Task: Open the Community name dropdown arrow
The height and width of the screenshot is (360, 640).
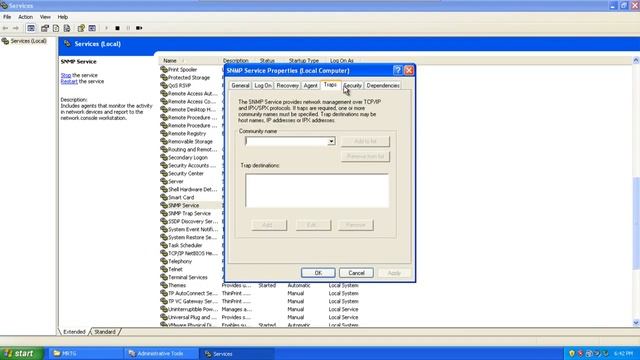Action: coord(331,141)
